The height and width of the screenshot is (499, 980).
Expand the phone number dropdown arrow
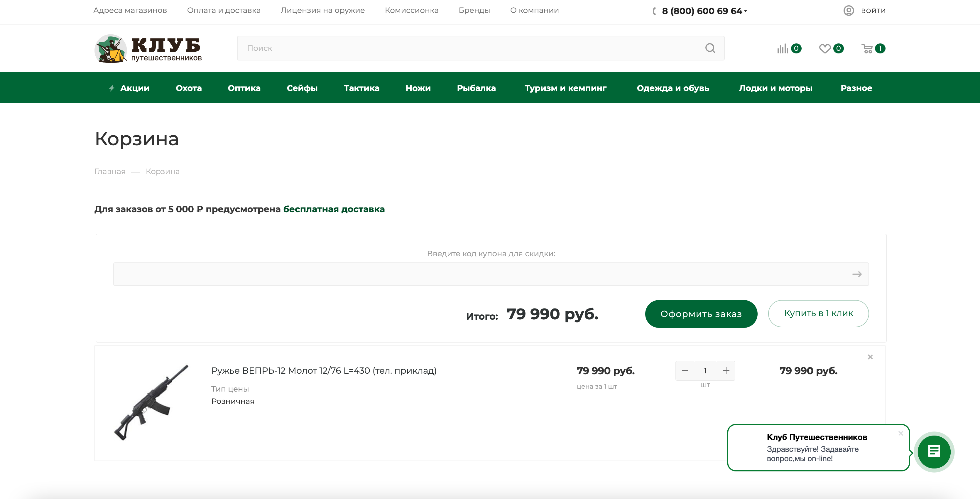(x=746, y=11)
